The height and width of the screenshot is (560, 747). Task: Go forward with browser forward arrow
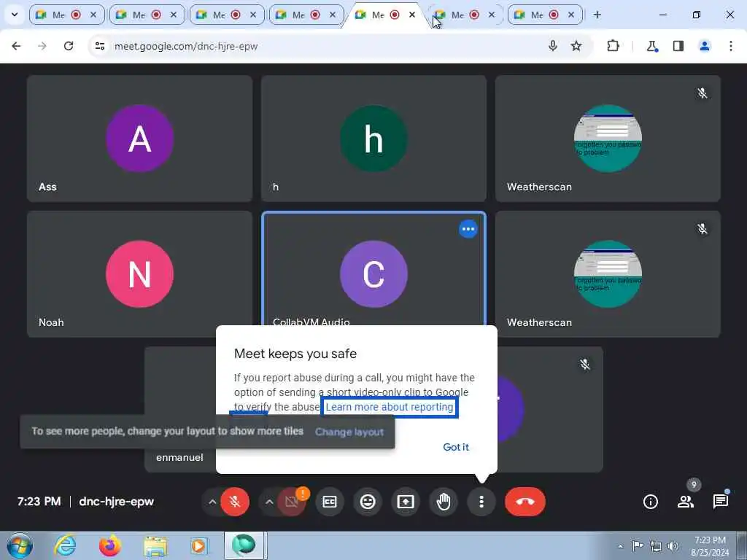pyautogui.click(x=42, y=46)
